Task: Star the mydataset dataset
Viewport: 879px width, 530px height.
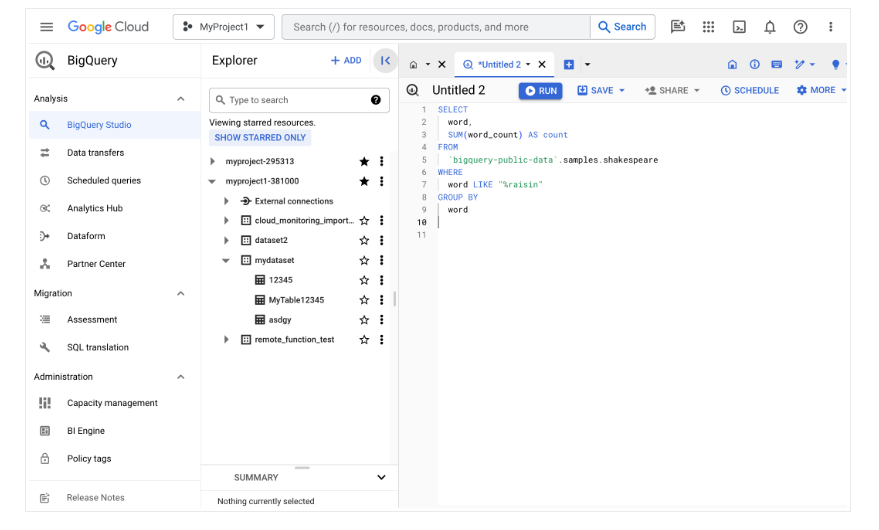Action: tap(364, 260)
